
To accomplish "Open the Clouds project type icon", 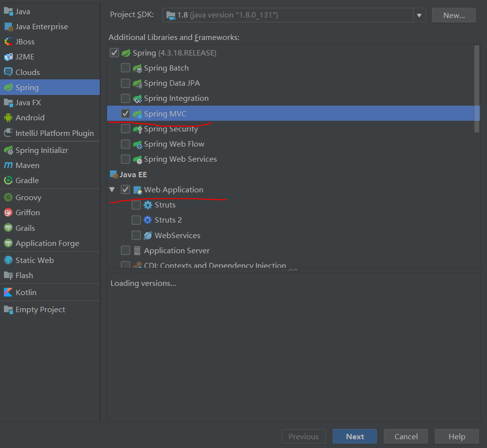I will point(8,72).
